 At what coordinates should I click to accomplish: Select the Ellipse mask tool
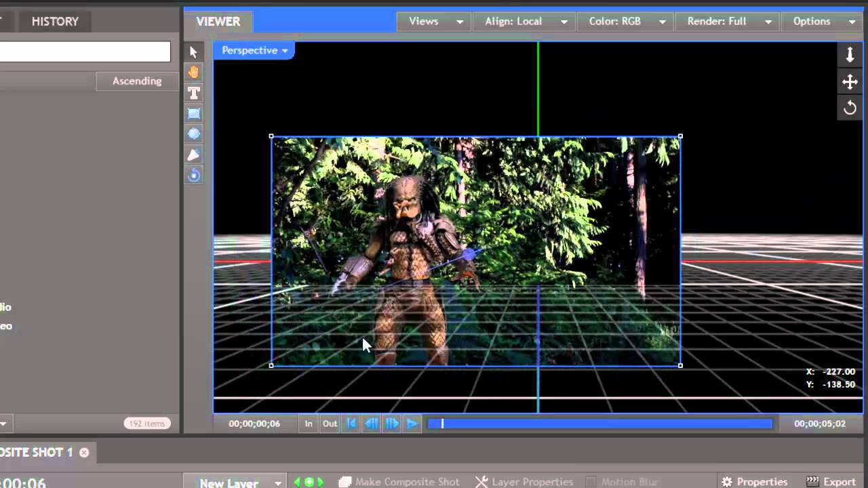tap(193, 134)
